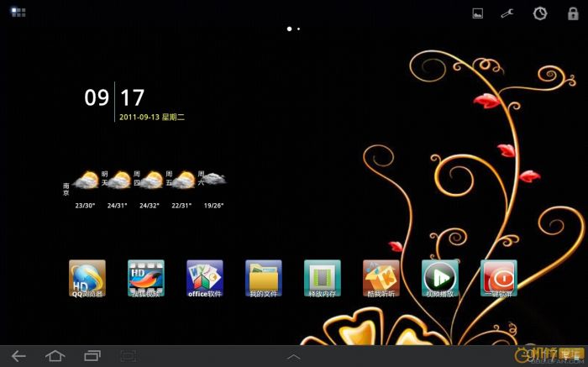Launch the 搜狐视频 HD video app
Viewport: 588px width, 367px height.
click(145, 278)
